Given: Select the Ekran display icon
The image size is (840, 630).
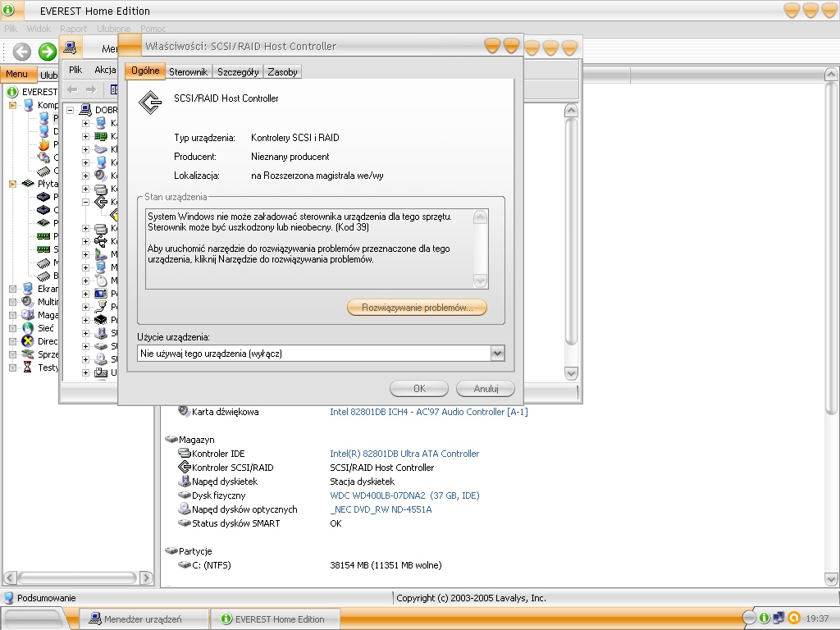Looking at the screenshot, I should coord(28,289).
